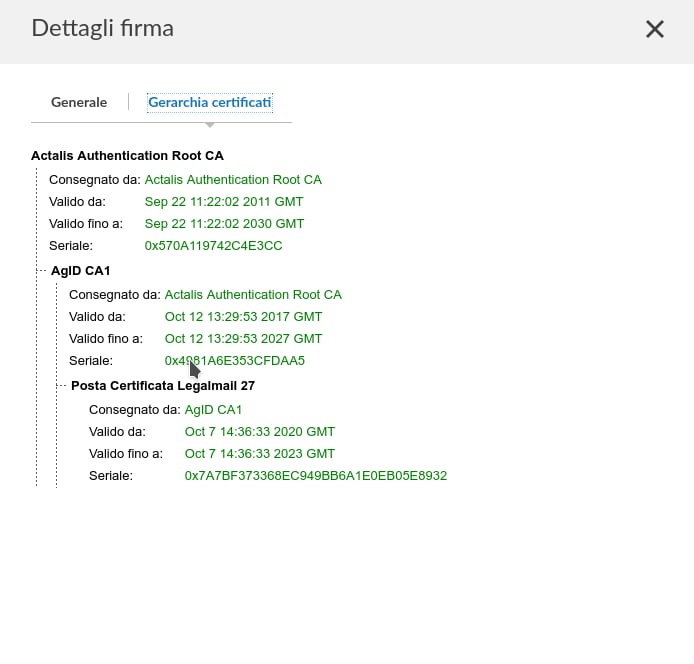Select the AgID CA1 tree node
694x664 pixels.
[81, 270]
